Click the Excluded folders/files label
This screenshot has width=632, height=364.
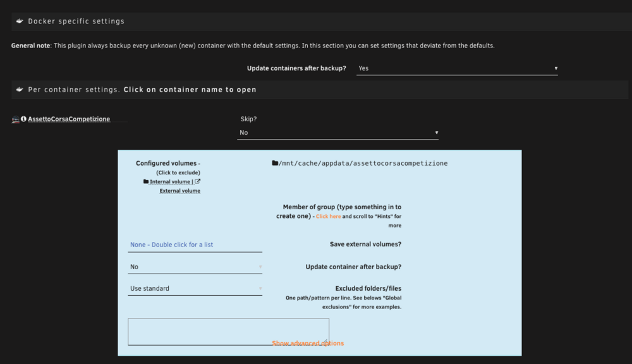pyautogui.click(x=368, y=289)
